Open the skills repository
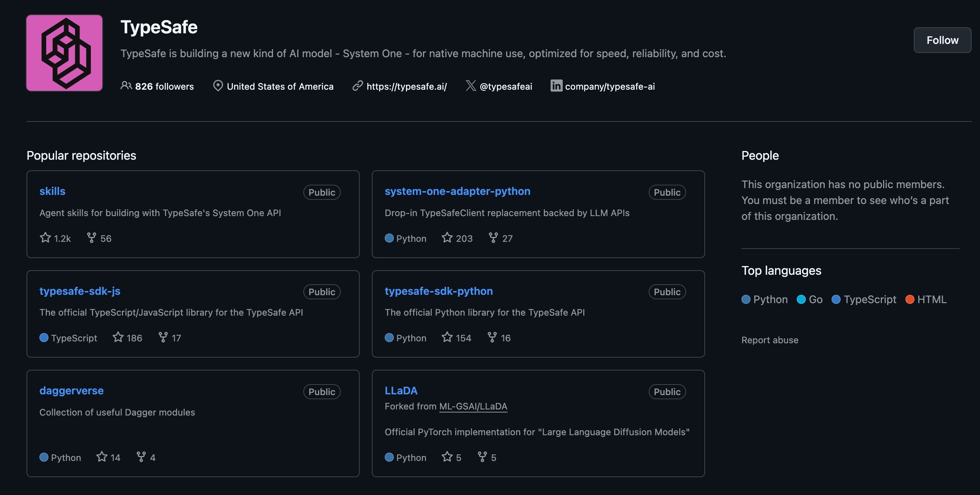 point(53,191)
